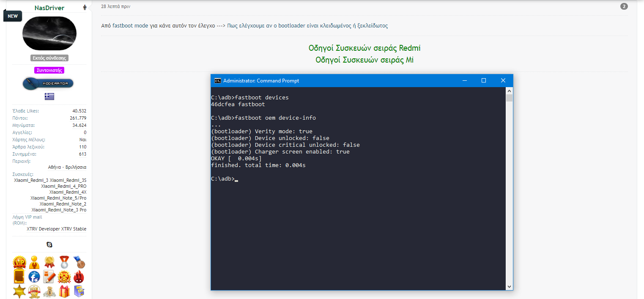Image resolution: width=644 pixels, height=299 pixels.
Task: Open the Mi series device guides link
Action: click(x=364, y=60)
